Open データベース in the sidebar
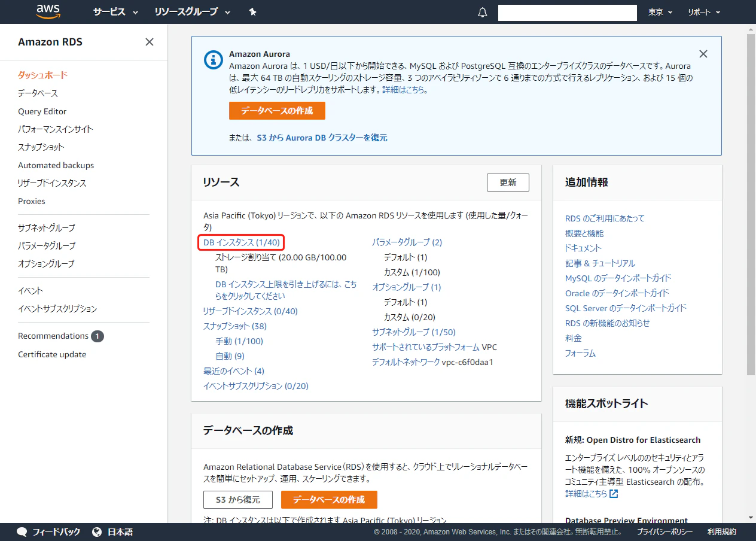 [x=38, y=93]
